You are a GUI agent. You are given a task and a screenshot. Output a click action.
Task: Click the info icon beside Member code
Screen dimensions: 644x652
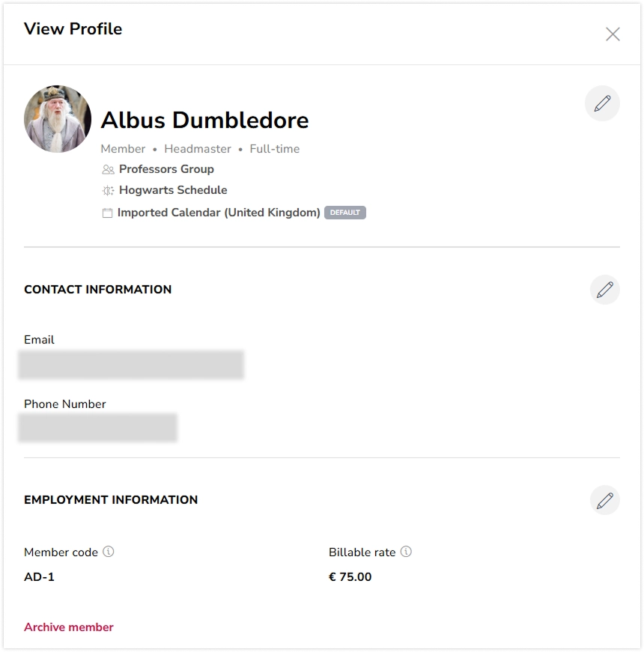click(x=109, y=552)
